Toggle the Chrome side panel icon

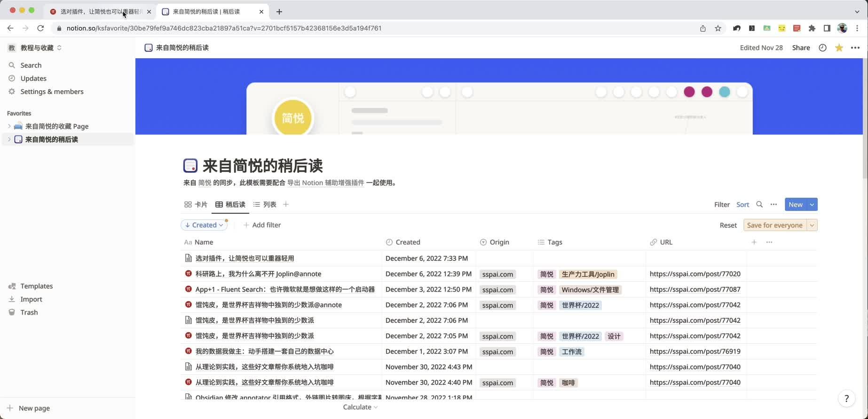click(x=827, y=28)
